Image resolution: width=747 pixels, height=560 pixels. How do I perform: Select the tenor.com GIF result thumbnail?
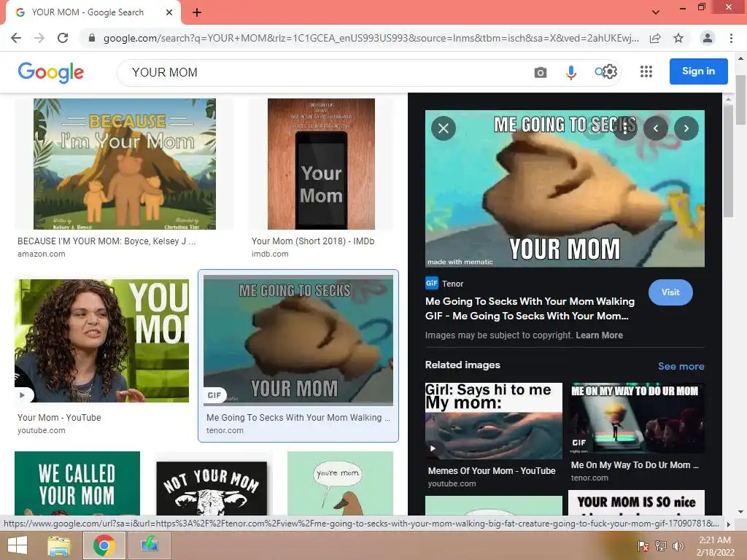[298, 341]
